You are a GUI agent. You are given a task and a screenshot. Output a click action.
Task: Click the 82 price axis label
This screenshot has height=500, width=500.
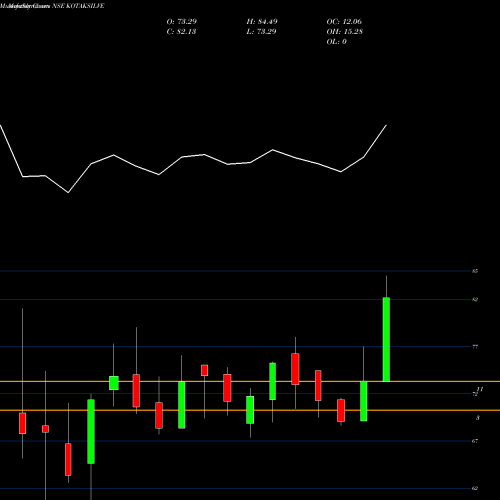tap(475, 300)
